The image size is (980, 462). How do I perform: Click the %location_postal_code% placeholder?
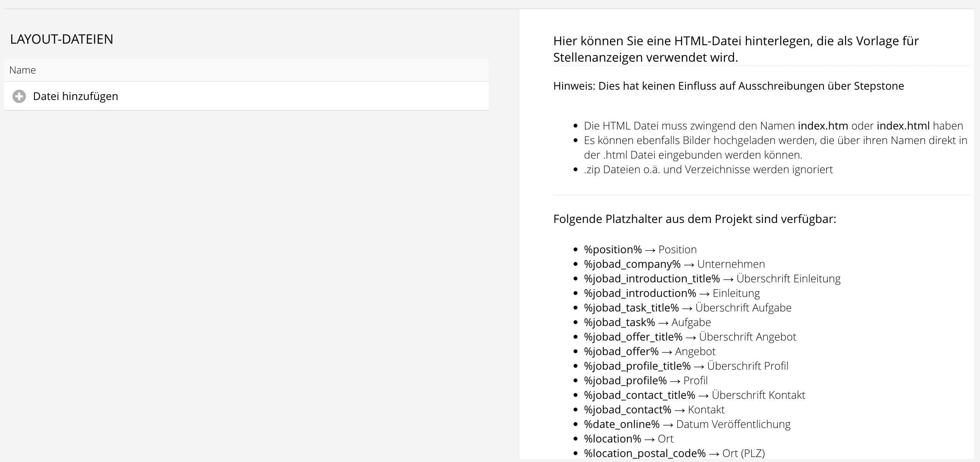(x=645, y=453)
